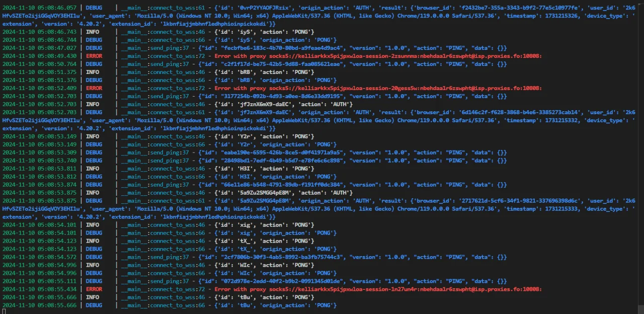The width and height of the screenshot is (644, 314).
Task: Click the ping id starting 66e11e86-b548
Action: (x=283, y=185)
